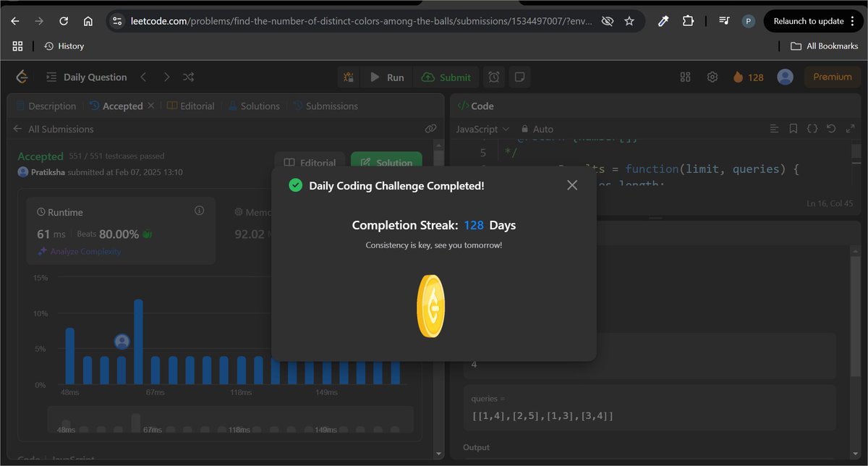868x466 pixels.
Task: Switch to the Description tab
Action: coord(46,106)
